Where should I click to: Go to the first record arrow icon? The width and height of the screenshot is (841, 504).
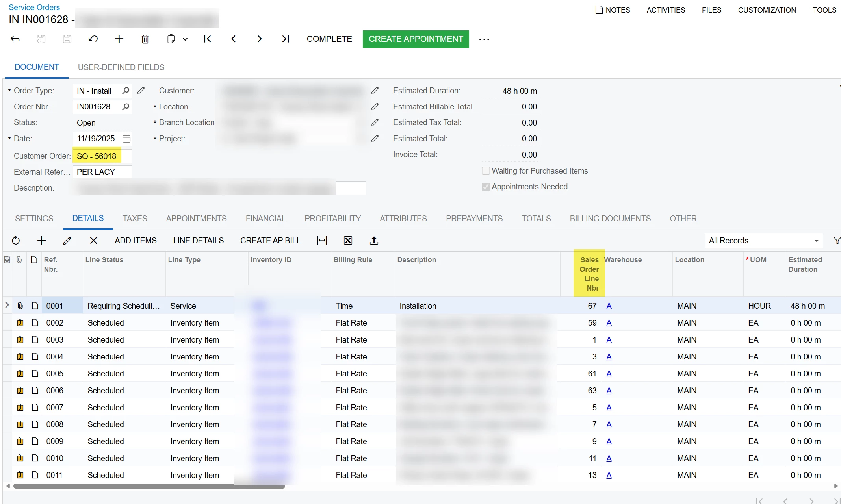[208, 39]
